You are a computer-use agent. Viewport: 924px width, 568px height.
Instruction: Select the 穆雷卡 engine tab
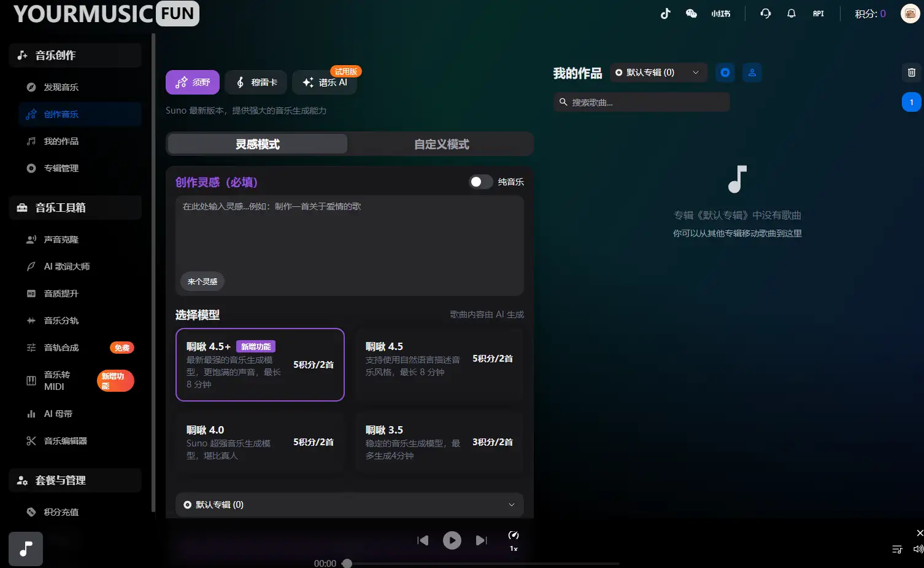[x=256, y=82]
